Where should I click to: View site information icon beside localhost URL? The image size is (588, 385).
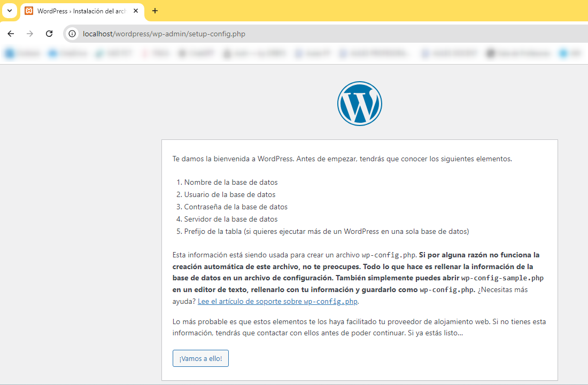(x=73, y=34)
